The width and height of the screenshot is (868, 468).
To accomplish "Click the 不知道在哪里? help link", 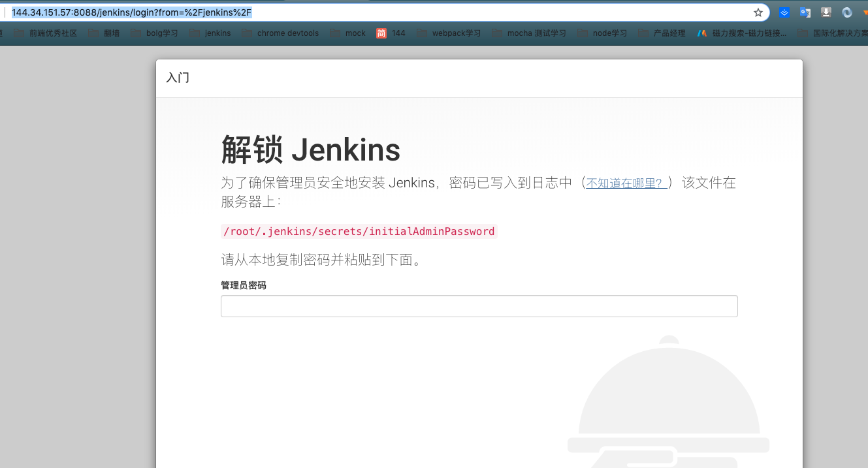I will click(624, 183).
